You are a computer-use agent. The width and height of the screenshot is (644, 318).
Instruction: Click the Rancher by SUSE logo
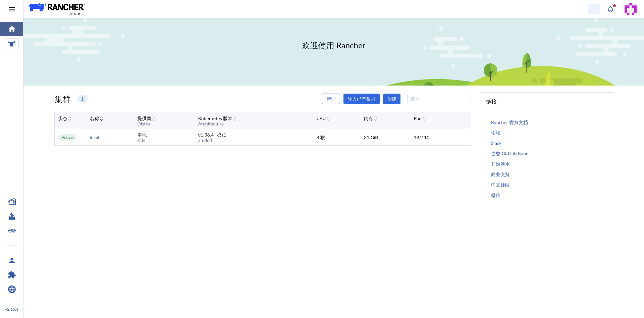57,9
